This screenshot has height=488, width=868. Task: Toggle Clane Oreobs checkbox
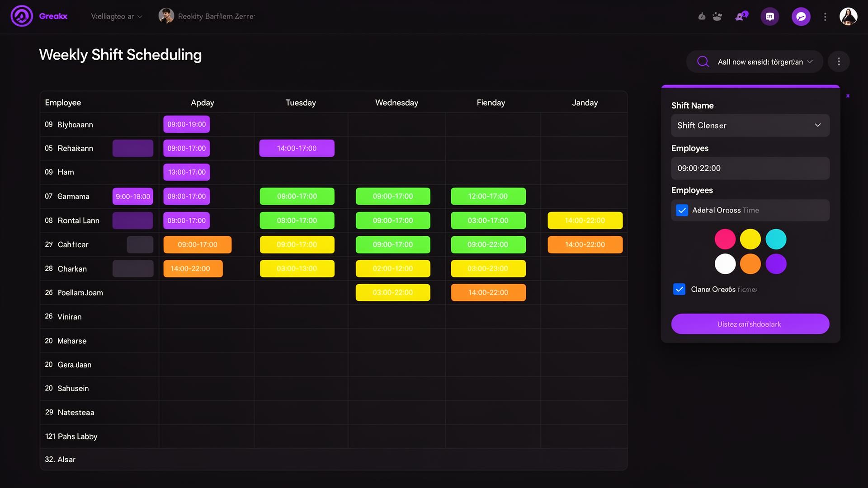(679, 289)
